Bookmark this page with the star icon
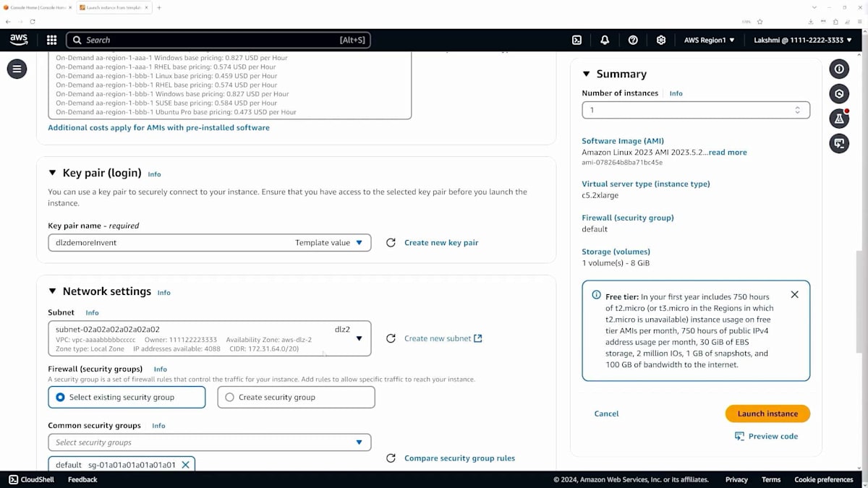 coord(759,22)
